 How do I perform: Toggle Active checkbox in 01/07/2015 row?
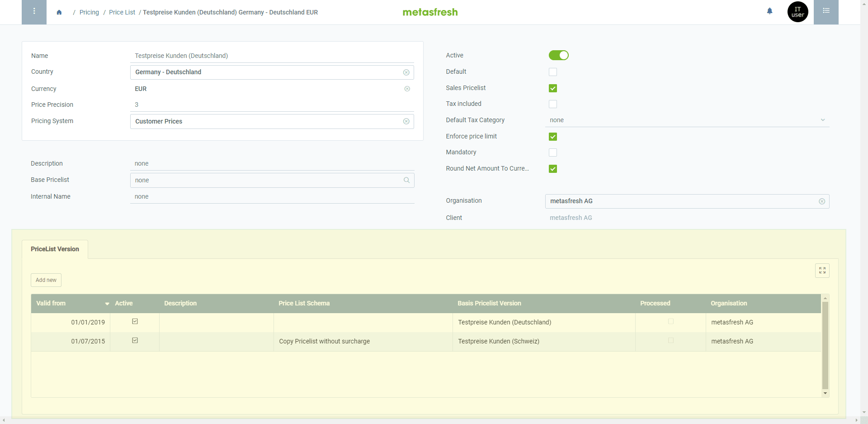tap(135, 340)
